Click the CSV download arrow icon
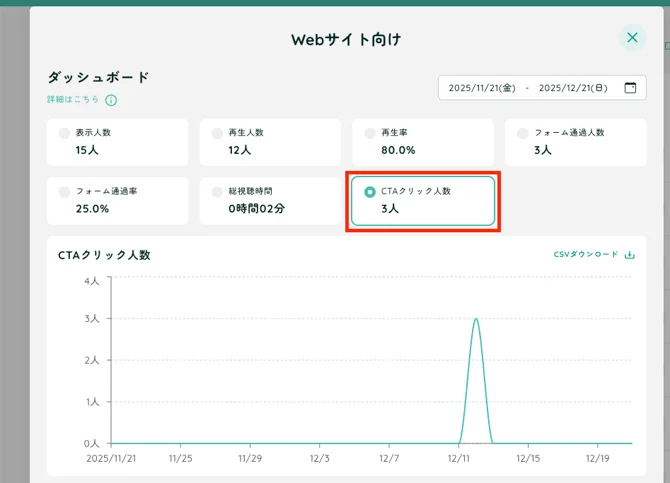The height and width of the screenshot is (483, 670). point(630,255)
